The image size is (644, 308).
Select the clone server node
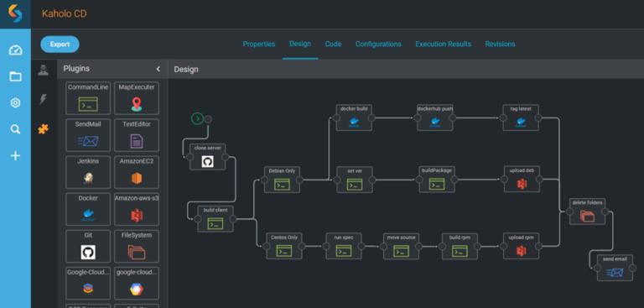click(207, 157)
